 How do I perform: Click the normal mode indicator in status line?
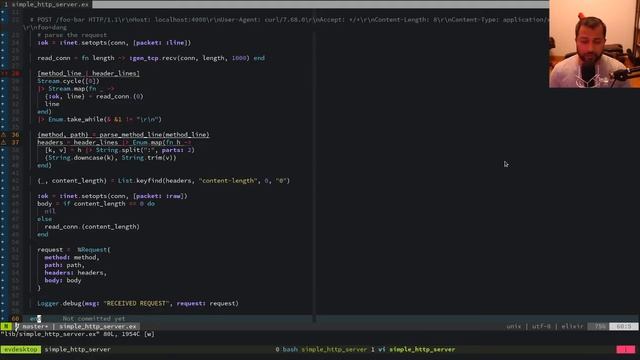(6, 326)
